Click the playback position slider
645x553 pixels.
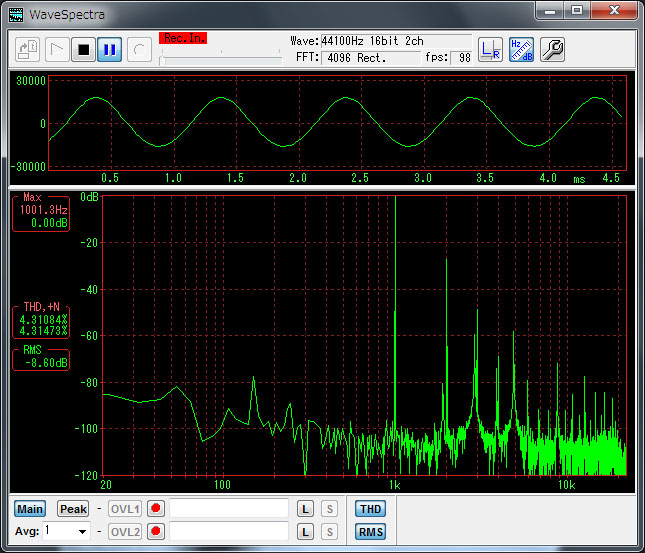point(220,60)
